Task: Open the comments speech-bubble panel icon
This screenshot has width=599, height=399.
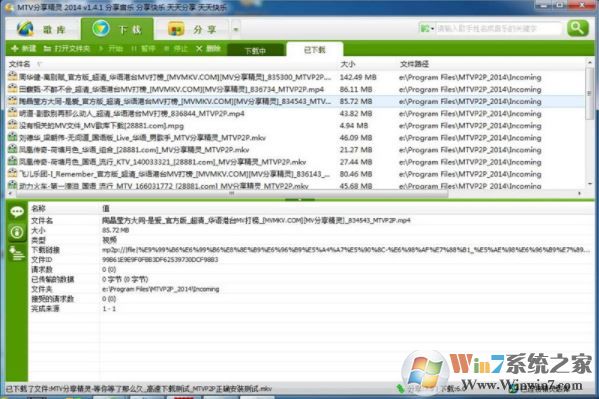Action: (17, 212)
